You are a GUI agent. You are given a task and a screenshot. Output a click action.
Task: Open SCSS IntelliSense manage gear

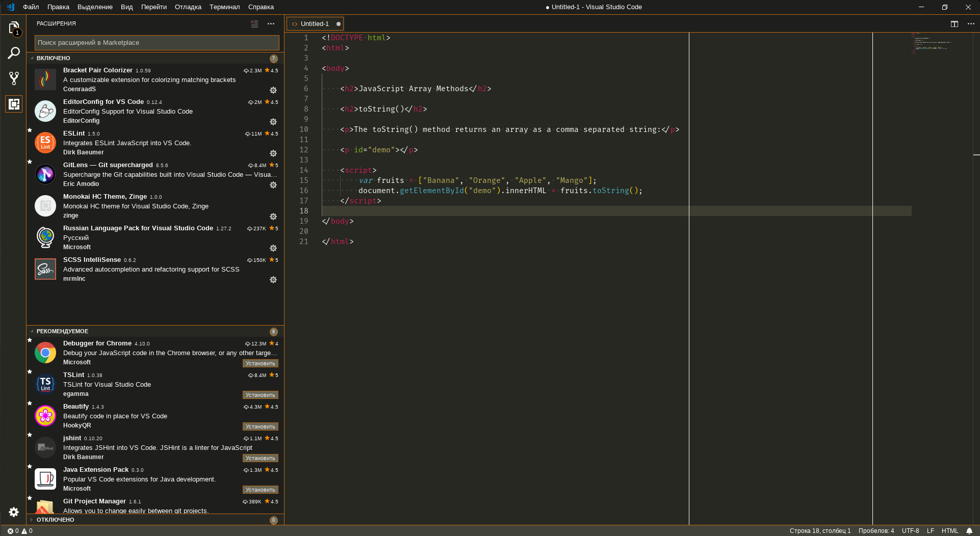pos(273,280)
